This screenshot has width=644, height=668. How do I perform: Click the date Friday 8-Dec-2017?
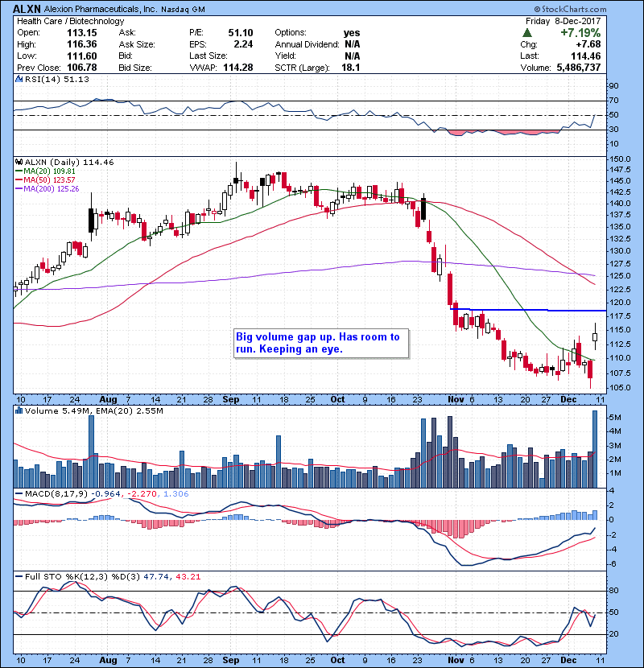[563, 21]
